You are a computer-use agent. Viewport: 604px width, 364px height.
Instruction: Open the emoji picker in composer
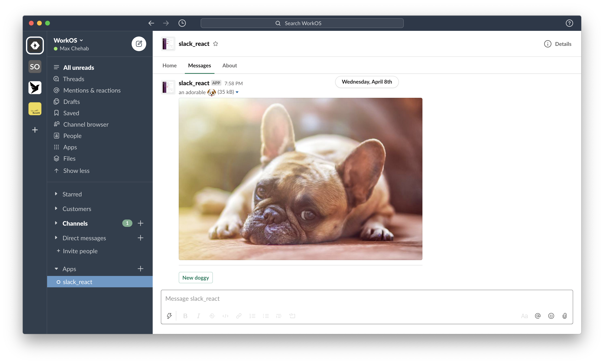[x=551, y=316]
